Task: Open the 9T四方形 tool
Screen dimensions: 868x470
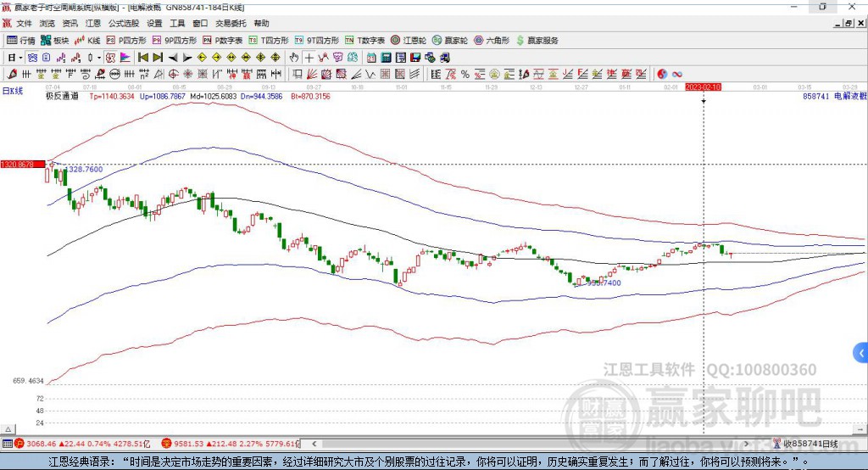Action: click(317, 41)
